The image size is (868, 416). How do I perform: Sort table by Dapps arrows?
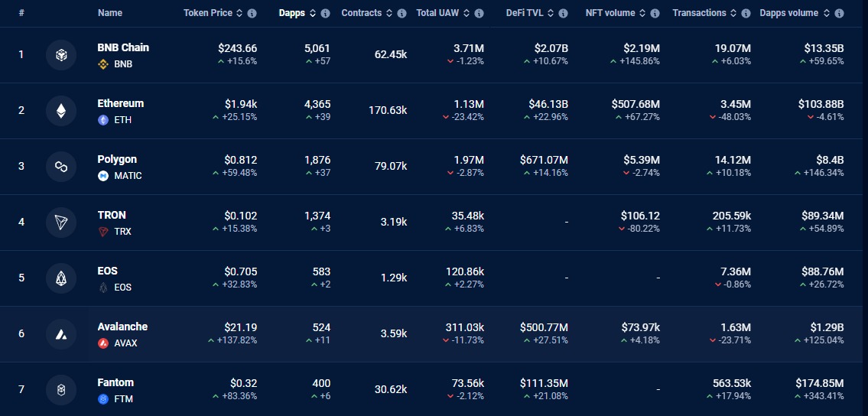point(313,13)
